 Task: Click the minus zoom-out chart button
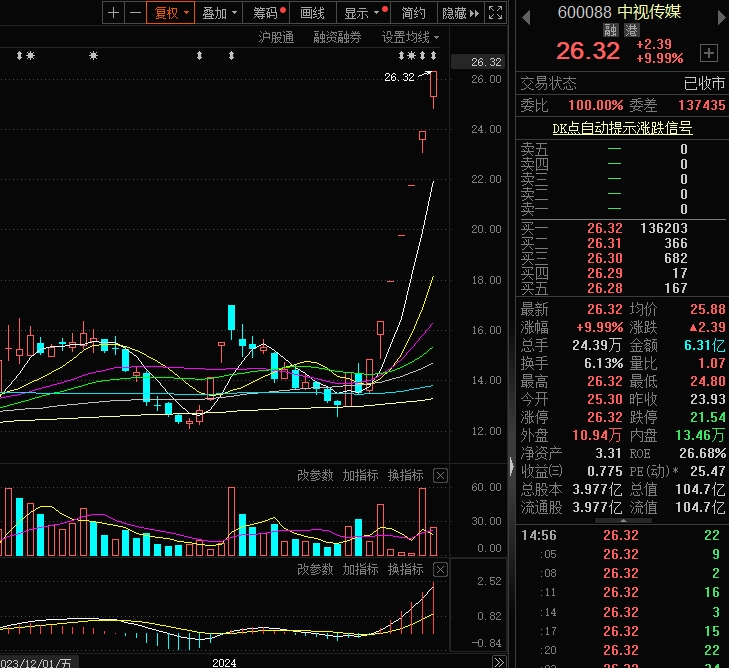[x=135, y=13]
